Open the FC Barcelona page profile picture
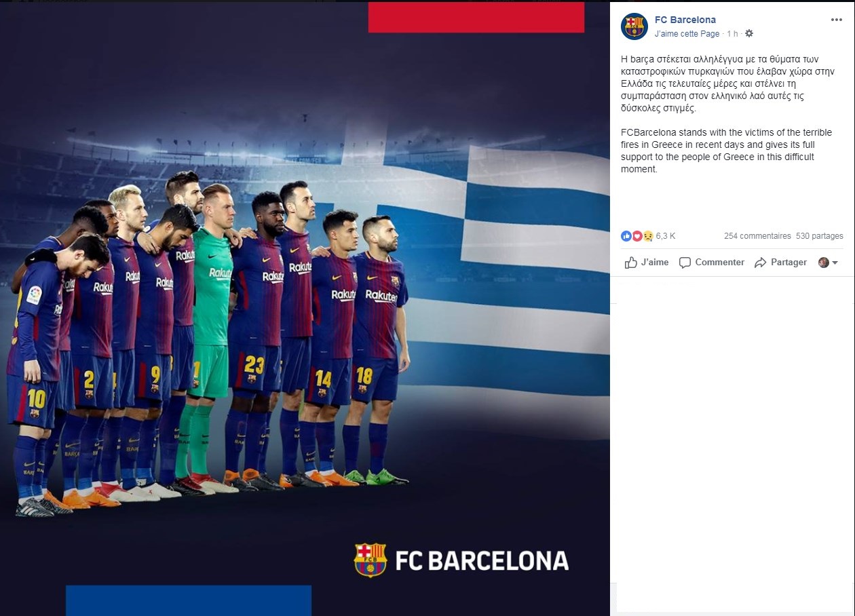 tap(634, 26)
